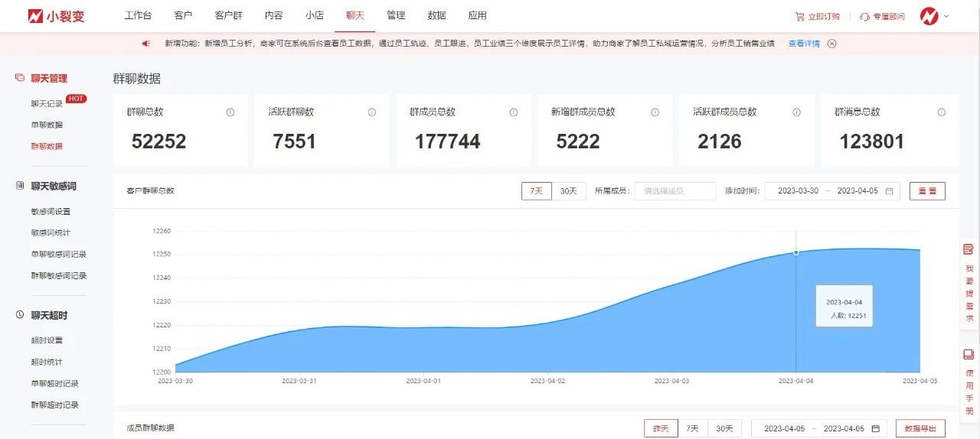The image size is (980, 439).
Task: Open 敏感词设置 in the sidebar
Action: coord(51,212)
